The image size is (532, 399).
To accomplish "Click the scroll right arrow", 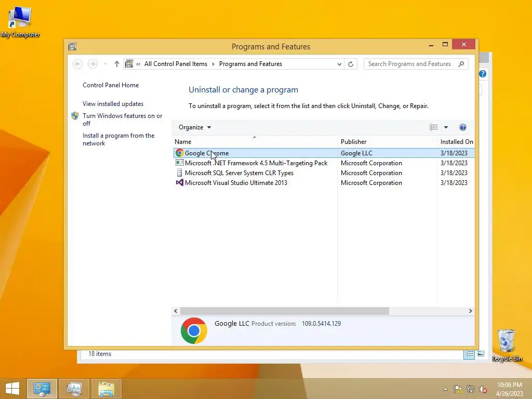I will click(470, 311).
